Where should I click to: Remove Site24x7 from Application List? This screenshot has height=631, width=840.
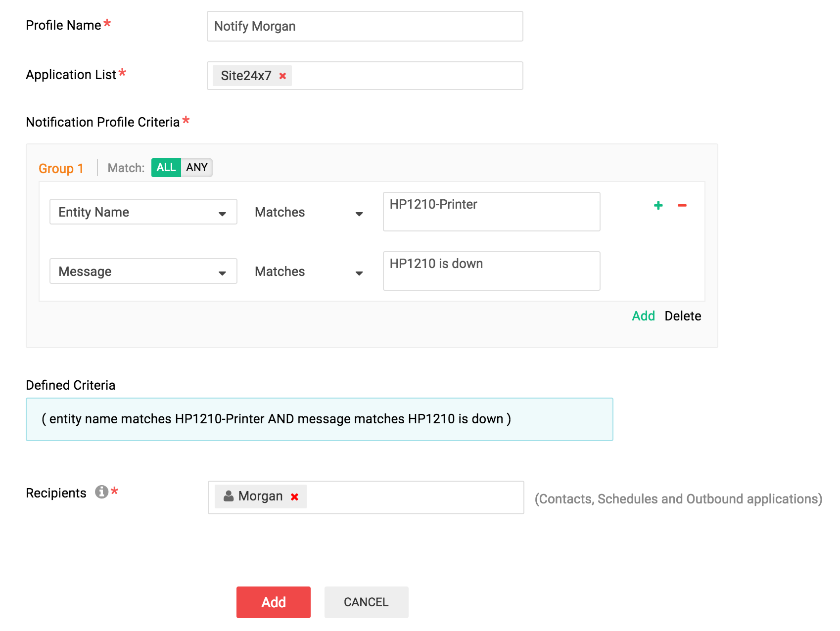(282, 76)
